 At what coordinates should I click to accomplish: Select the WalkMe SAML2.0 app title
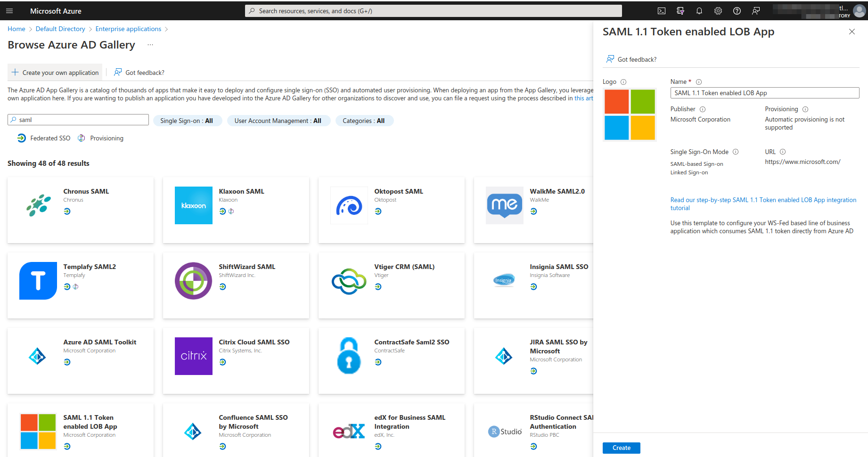coord(557,191)
